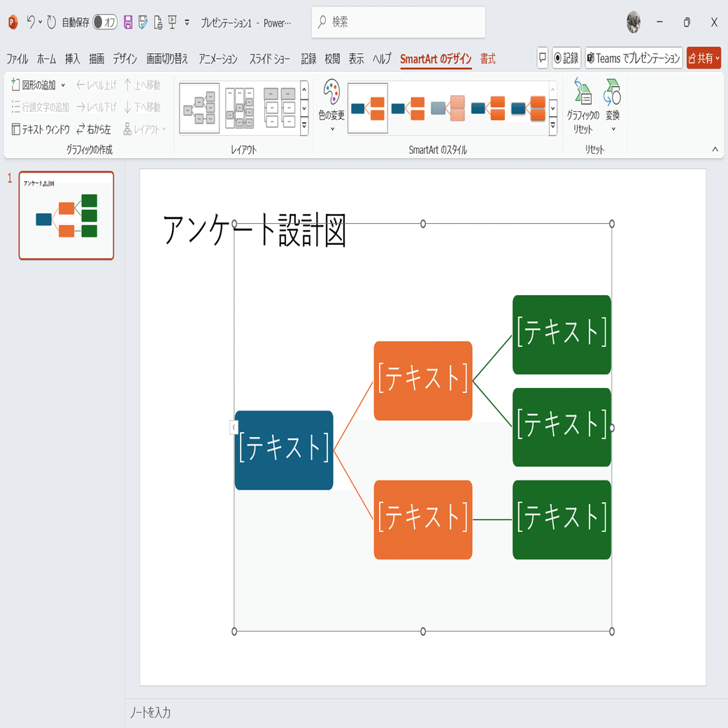The width and height of the screenshot is (728, 728).
Task: Enable the 記録 (Record) mode
Action: pos(566,58)
